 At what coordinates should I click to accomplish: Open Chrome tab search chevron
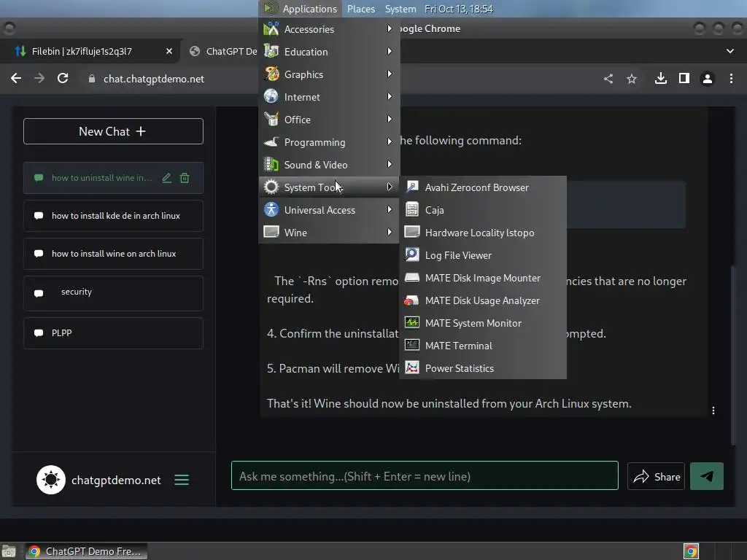tap(729, 51)
